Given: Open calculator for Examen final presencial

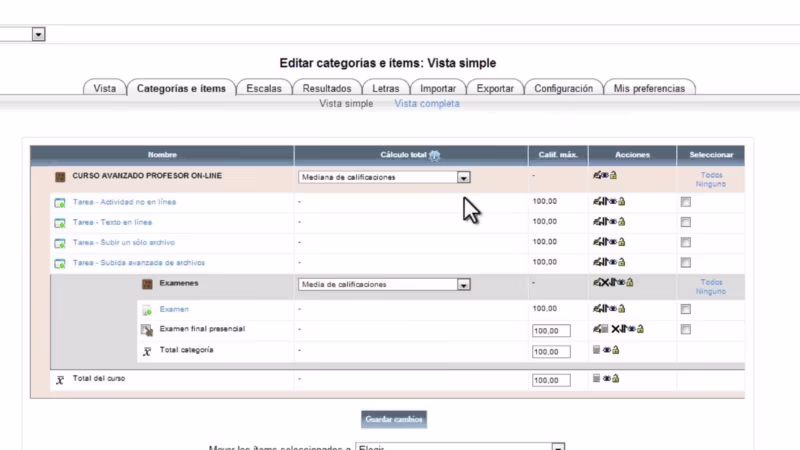Looking at the screenshot, I should point(605,329).
